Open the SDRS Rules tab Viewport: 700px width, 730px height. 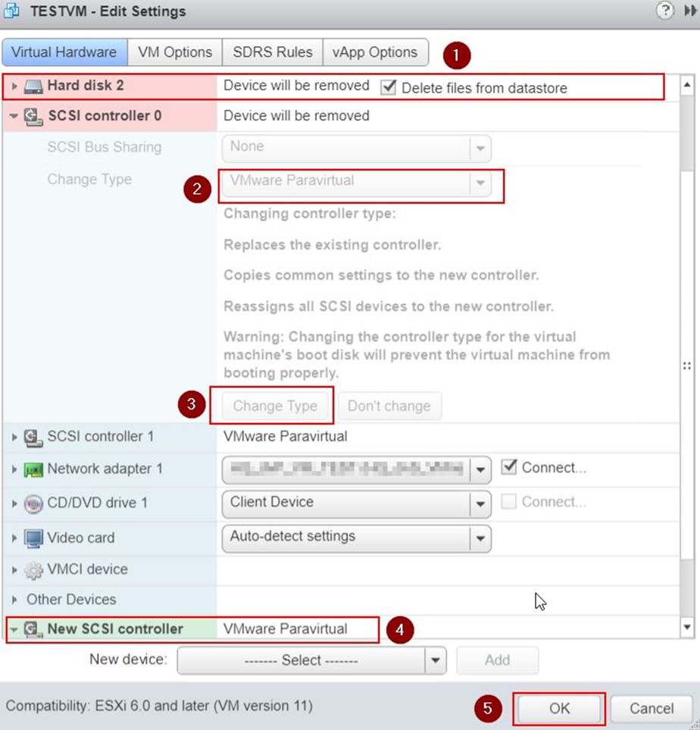(273, 52)
